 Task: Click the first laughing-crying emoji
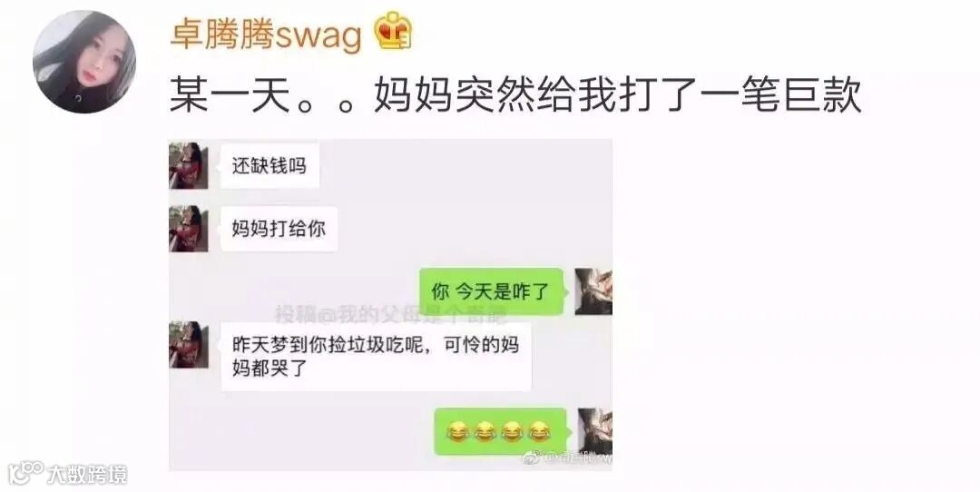pyautogui.click(x=458, y=431)
